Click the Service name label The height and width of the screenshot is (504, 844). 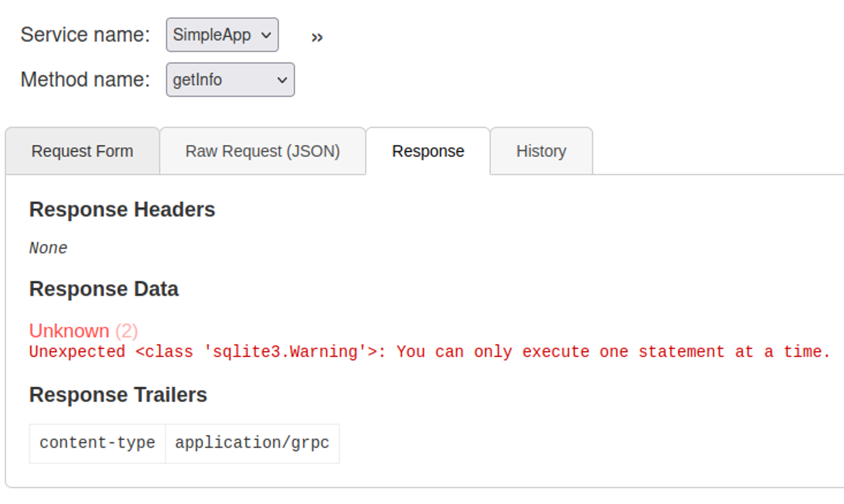85,35
